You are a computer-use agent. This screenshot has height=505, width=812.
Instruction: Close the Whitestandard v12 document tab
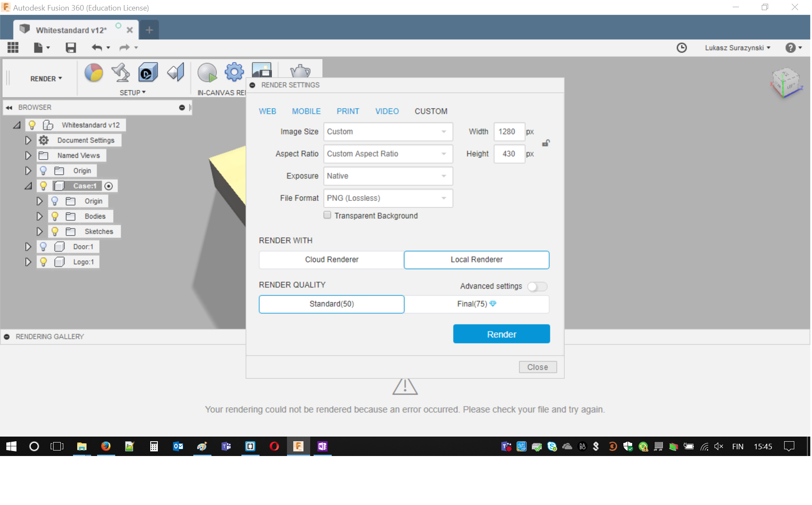[130, 30]
